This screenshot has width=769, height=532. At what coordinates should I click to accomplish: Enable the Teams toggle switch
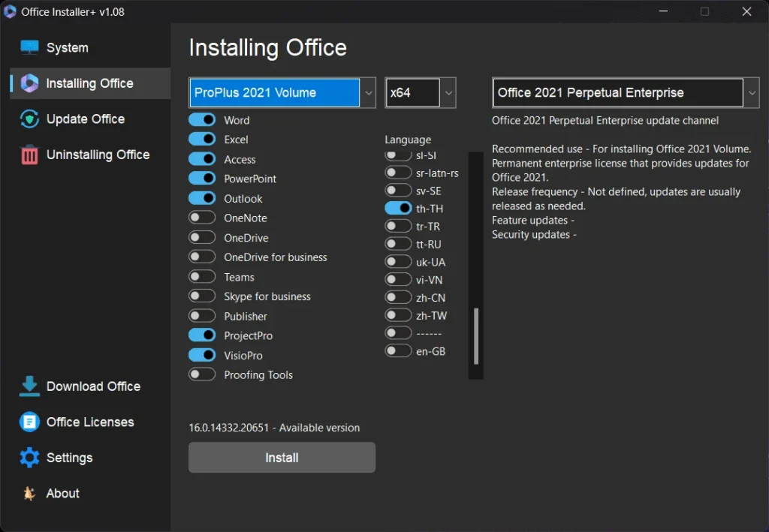click(x=202, y=277)
